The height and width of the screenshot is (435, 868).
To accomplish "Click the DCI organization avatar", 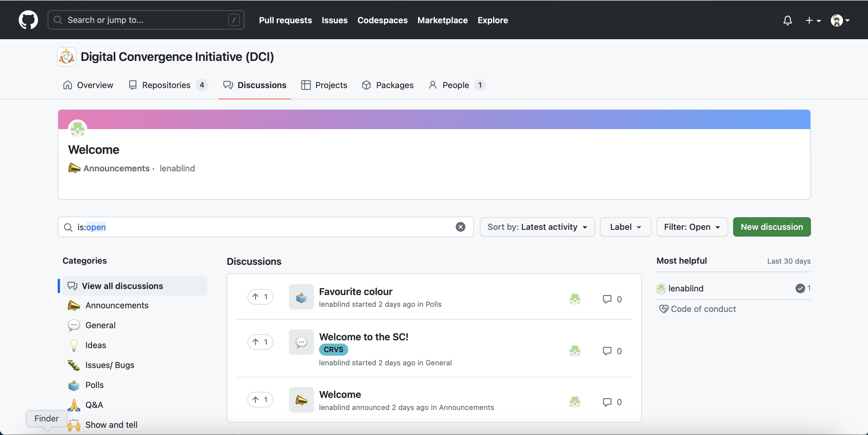I will tap(67, 56).
